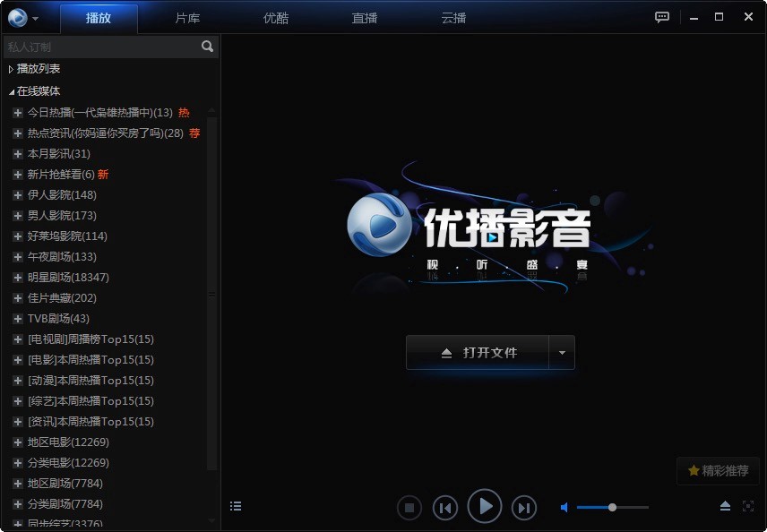Expand 明星剧场(18347) plus icon

18,278
